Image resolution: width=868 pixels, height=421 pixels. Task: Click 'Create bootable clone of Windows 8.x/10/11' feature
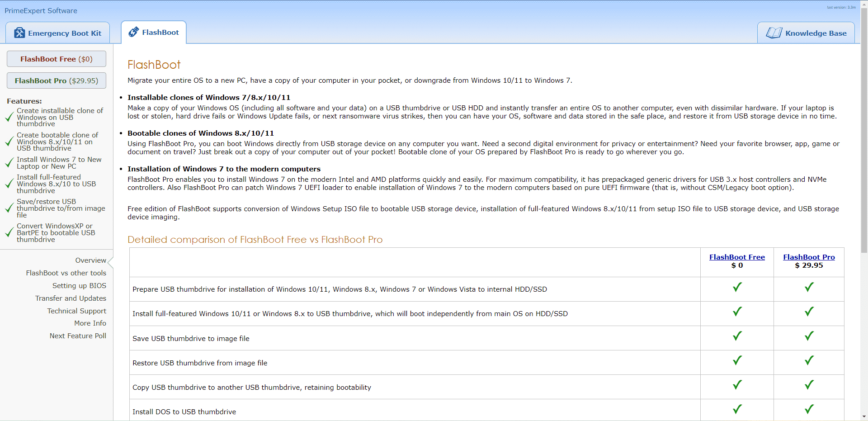click(x=57, y=142)
